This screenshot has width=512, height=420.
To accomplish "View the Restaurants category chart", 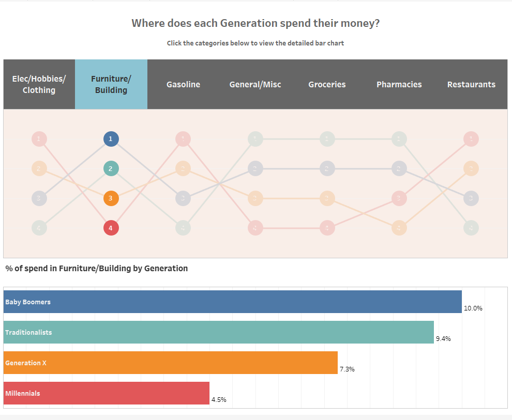I will [x=471, y=84].
